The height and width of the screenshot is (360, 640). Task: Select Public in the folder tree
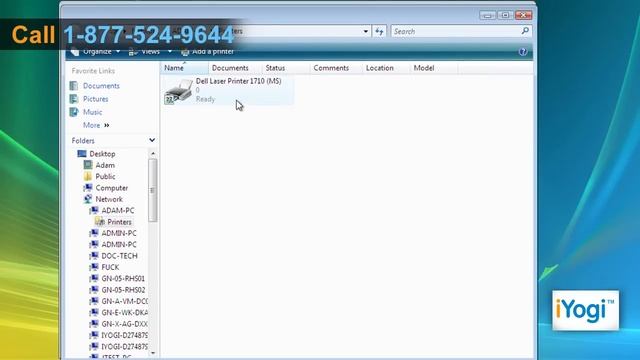point(105,176)
